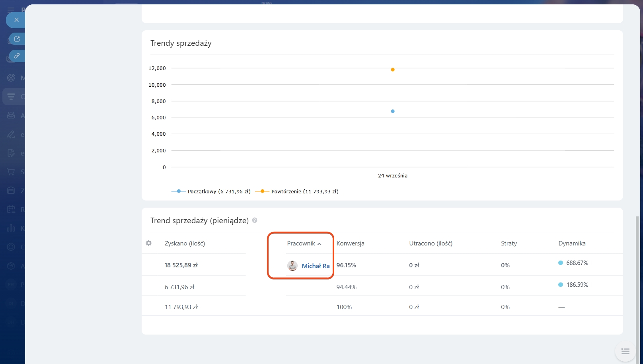Viewport: 643px width, 364px height.
Task: Click bar chart icon in sidebar
Action: click(x=11, y=228)
